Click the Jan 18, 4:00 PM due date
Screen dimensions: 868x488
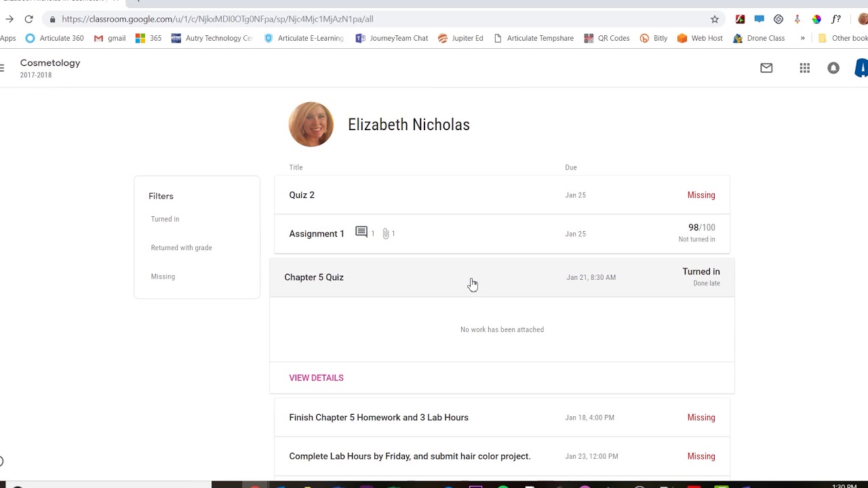pyautogui.click(x=589, y=418)
